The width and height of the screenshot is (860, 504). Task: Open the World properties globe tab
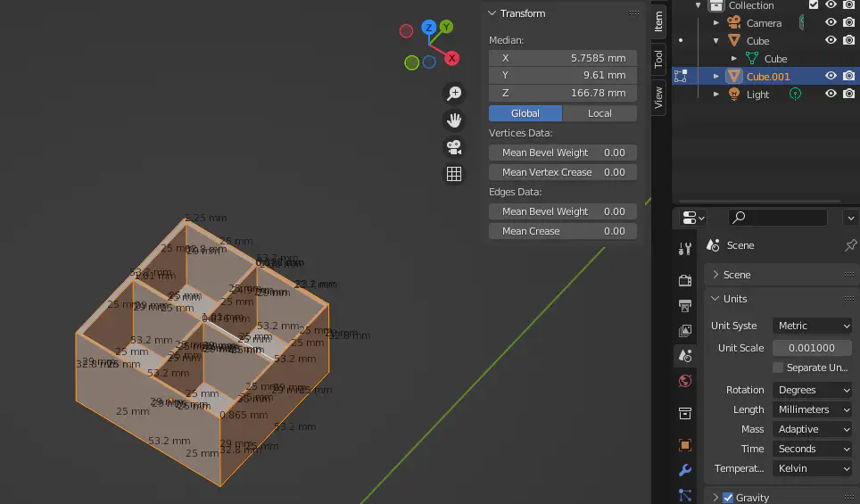coord(685,381)
